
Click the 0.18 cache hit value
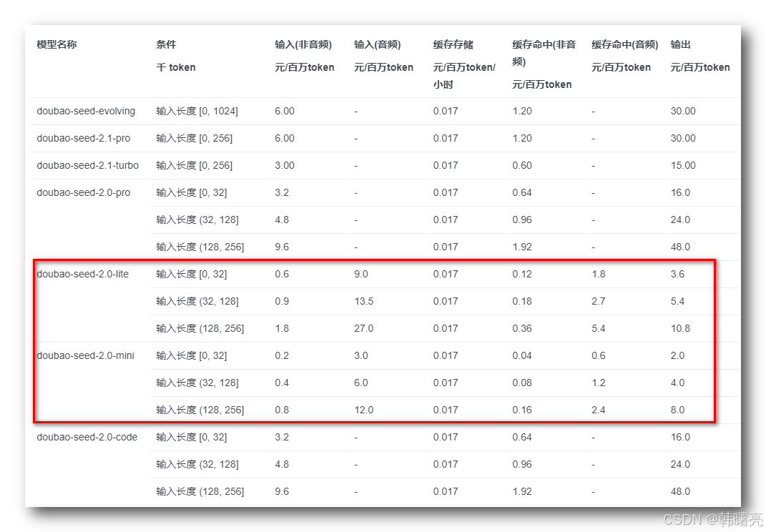tap(522, 302)
